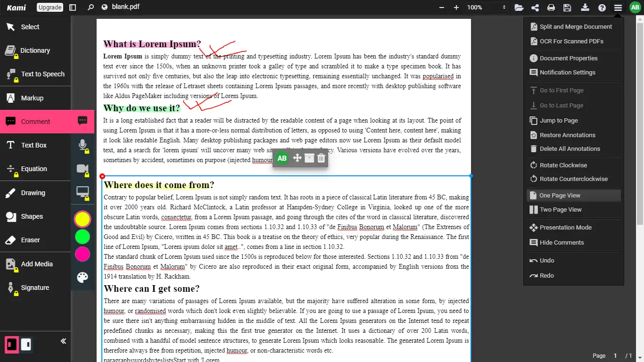Click the move annotation arrows icon
The height and width of the screenshot is (362, 644).
[x=297, y=158]
